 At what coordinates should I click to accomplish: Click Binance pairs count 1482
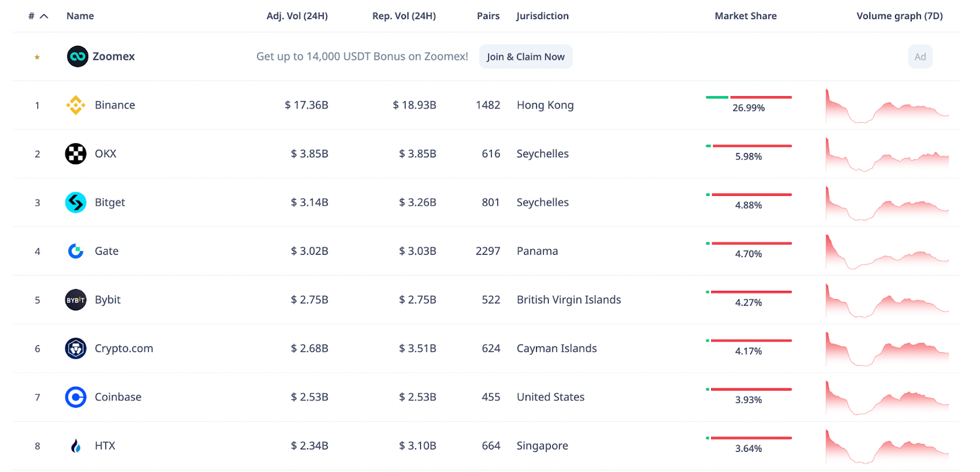pos(488,105)
